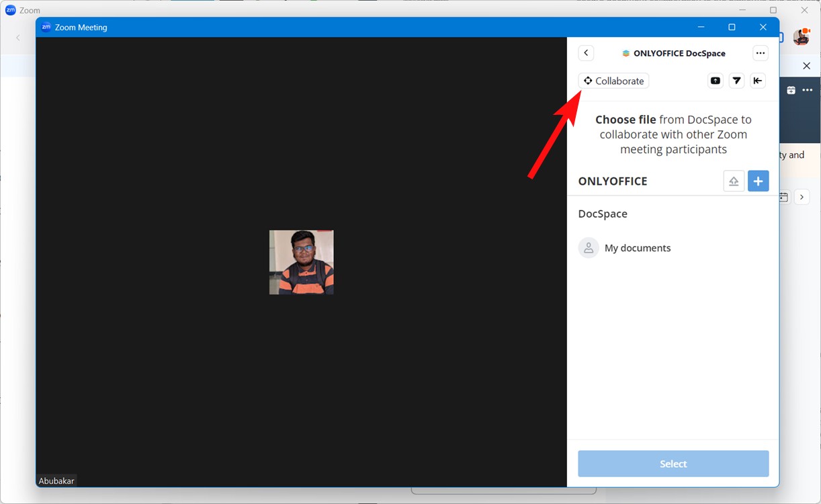Click the My documents person icon
This screenshot has width=821, height=504.
click(589, 247)
